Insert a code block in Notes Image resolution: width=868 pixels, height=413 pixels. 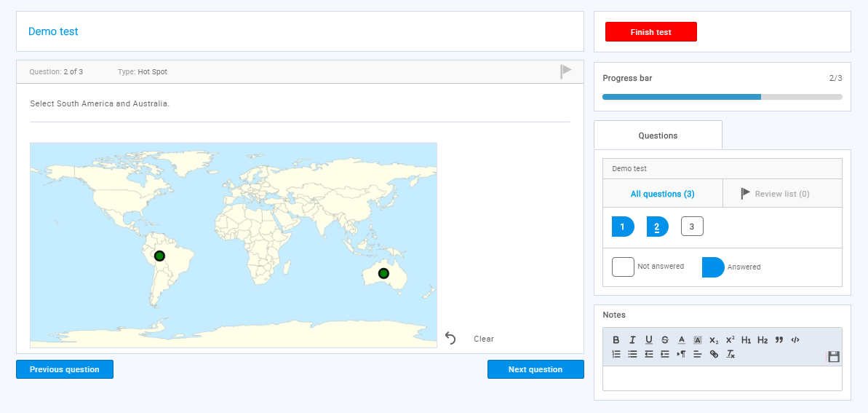click(795, 339)
